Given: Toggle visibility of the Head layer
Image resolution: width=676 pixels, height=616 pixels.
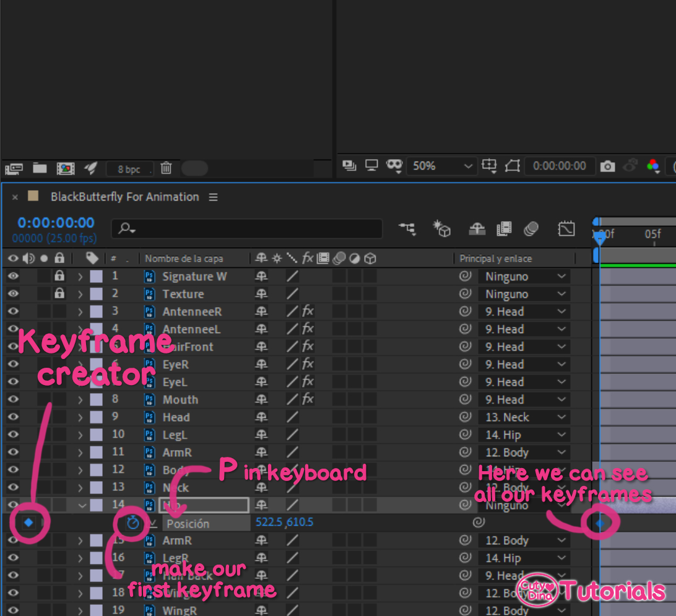Looking at the screenshot, I should pos(13,417).
